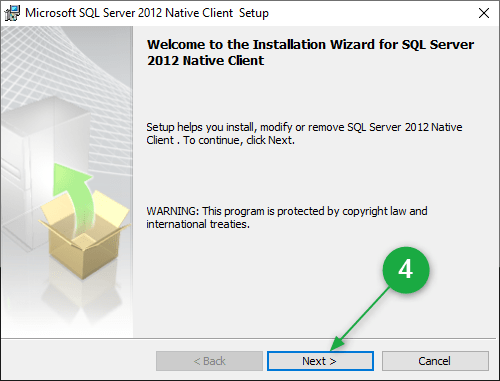Screen dimensions: 500x381
Task: Click the 'Microsoft SQL Server 2012 Native Client Setup' title
Action: pos(147,13)
